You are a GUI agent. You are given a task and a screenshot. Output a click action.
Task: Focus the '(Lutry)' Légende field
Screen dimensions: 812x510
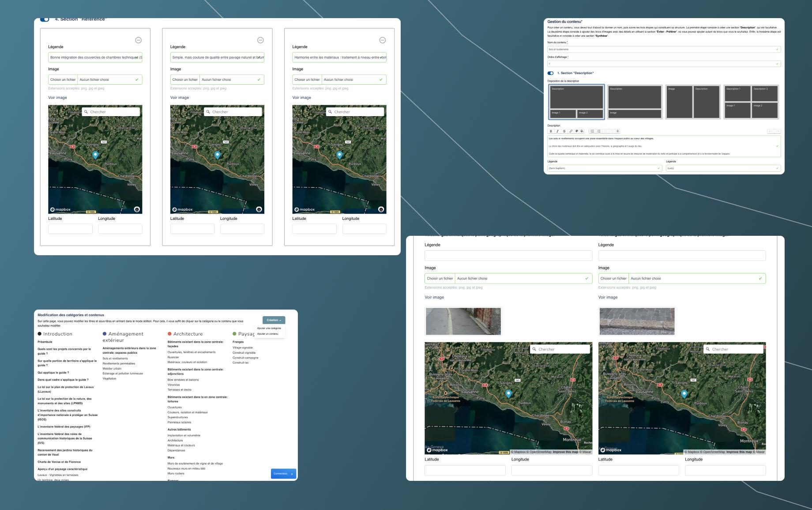point(723,168)
